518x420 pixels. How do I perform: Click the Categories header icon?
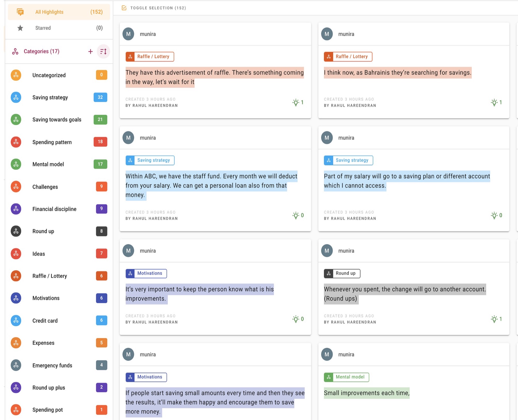[x=15, y=51]
